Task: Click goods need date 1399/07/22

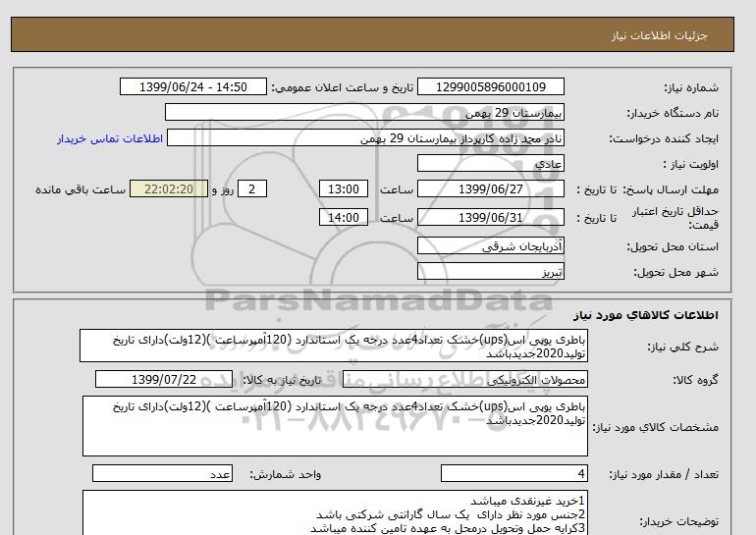Action: [x=164, y=379]
